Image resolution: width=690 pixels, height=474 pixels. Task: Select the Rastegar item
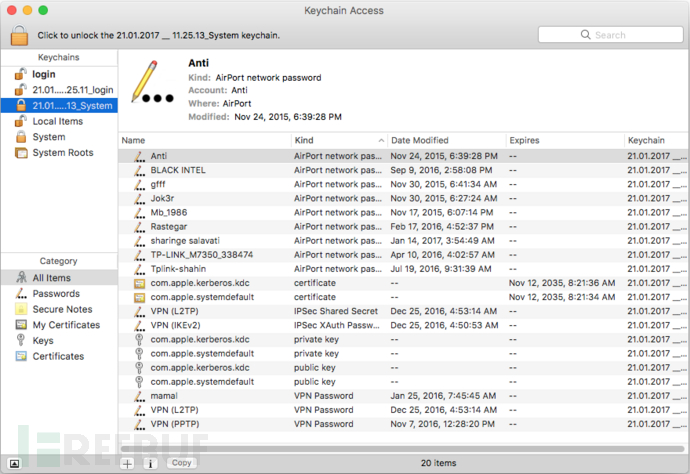point(403,226)
